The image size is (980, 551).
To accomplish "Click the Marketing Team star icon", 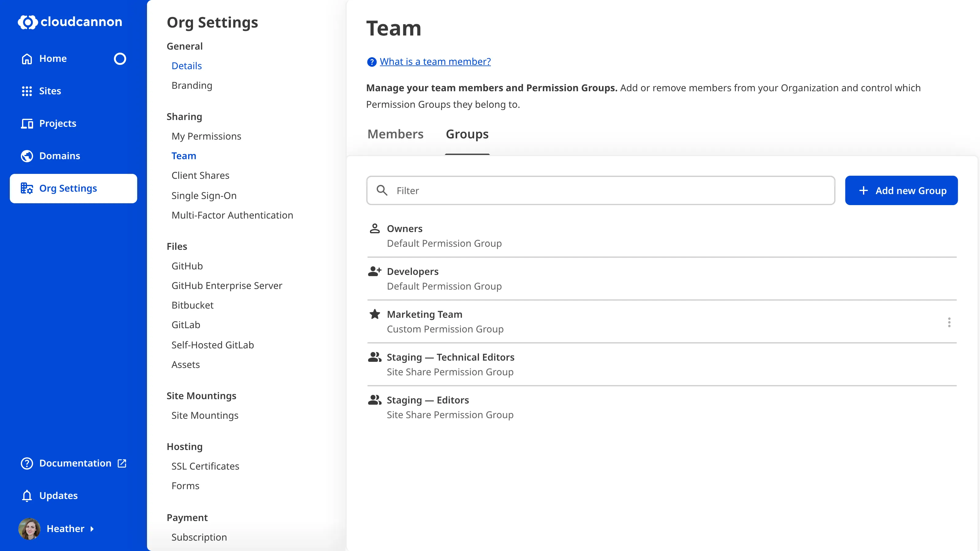I will (x=375, y=314).
